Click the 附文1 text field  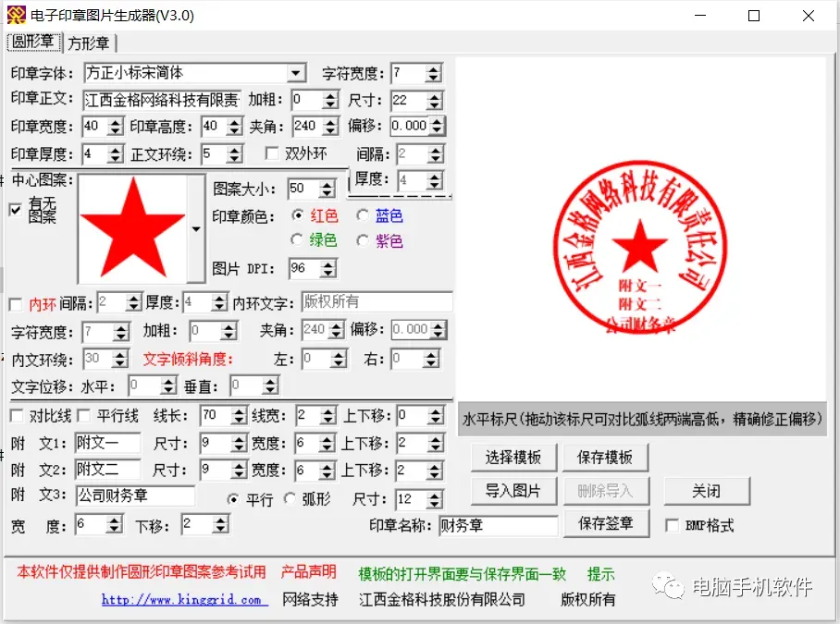pyautogui.click(x=107, y=443)
